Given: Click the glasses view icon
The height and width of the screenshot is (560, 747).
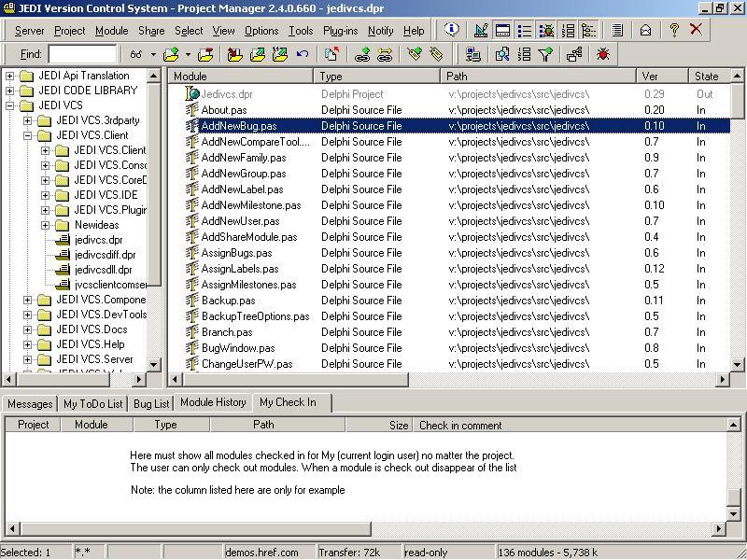Looking at the screenshot, I should (x=136, y=55).
